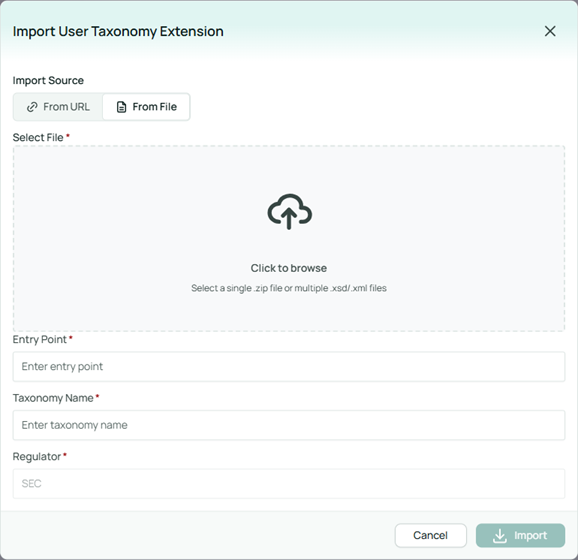578x560 pixels.
Task: Click the 'Select a single .zip file' hint text
Action: [x=289, y=288]
